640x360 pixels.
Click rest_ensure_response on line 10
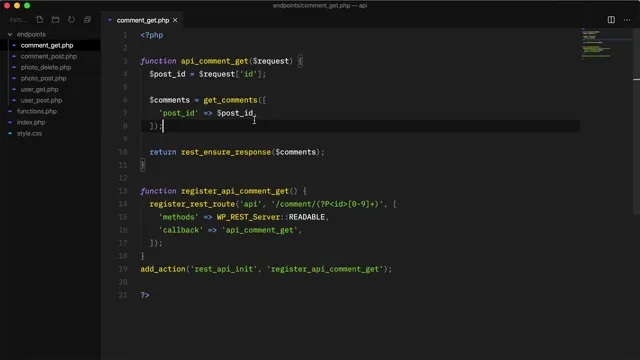point(226,152)
